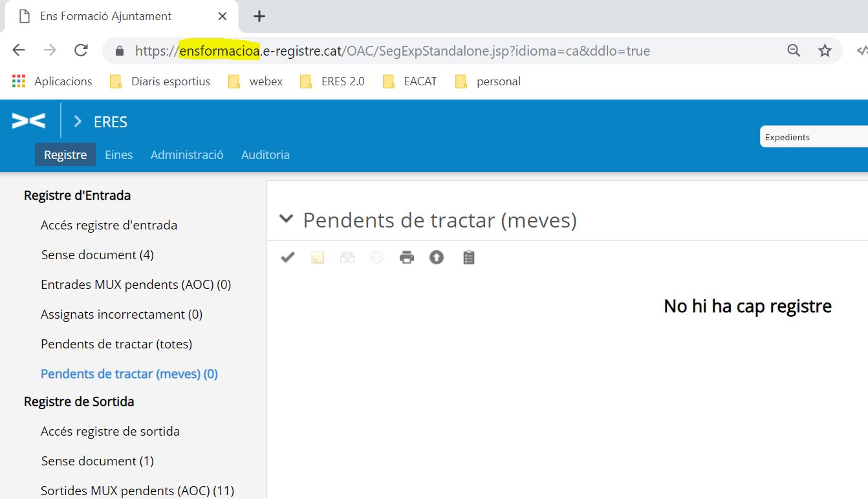The image size is (868, 499).
Task: Open Sense document (4) in Registre d'Entrada
Action: pos(97,255)
